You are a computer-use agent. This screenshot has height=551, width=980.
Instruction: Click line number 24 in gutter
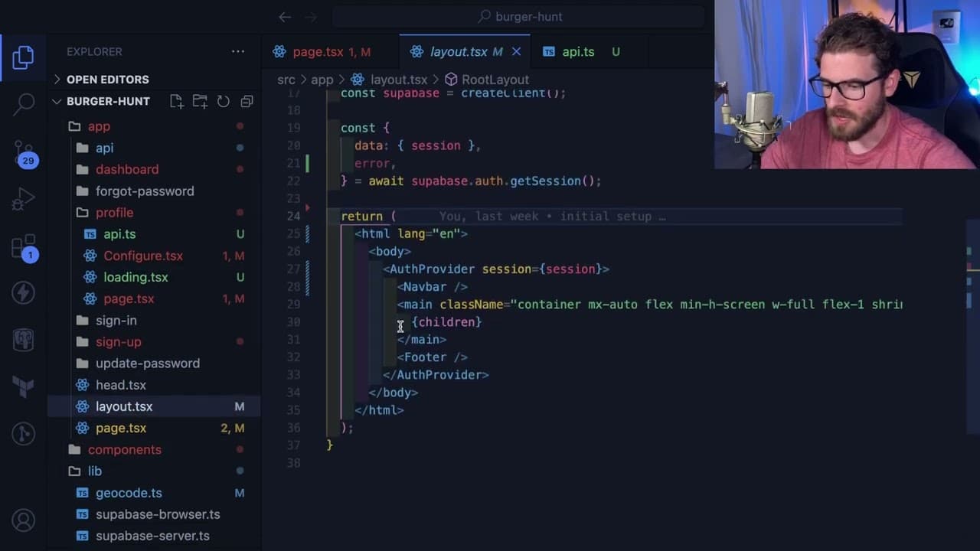pyautogui.click(x=293, y=216)
